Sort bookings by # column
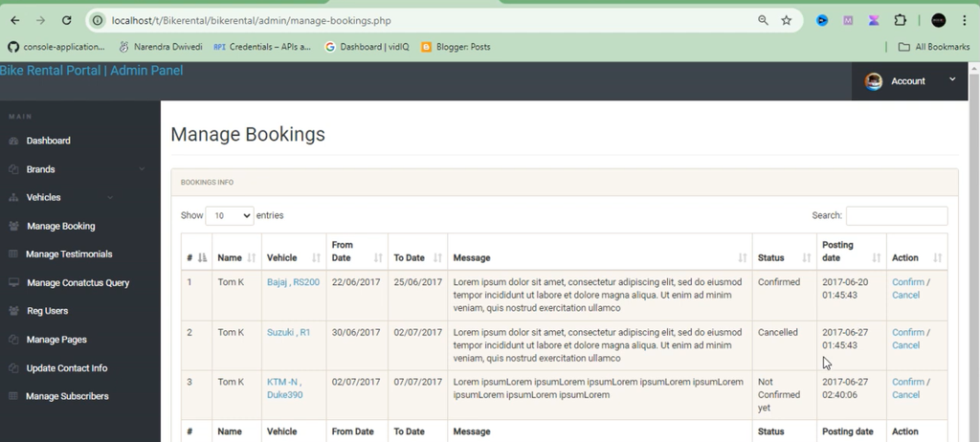The width and height of the screenshot is (980, 442). pos(196,252)
